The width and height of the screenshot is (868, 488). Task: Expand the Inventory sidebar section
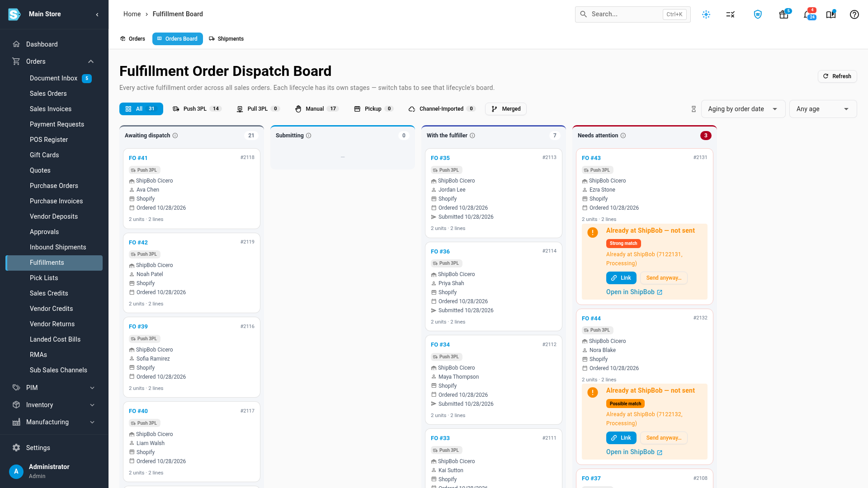point(92,405)
